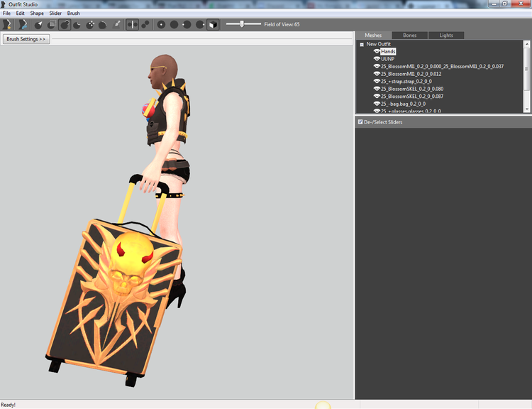
Task: Toggle visibility of 25_BlossomMI1_0.2_0_0.000 mesh
Action: [x=377, y=66]
